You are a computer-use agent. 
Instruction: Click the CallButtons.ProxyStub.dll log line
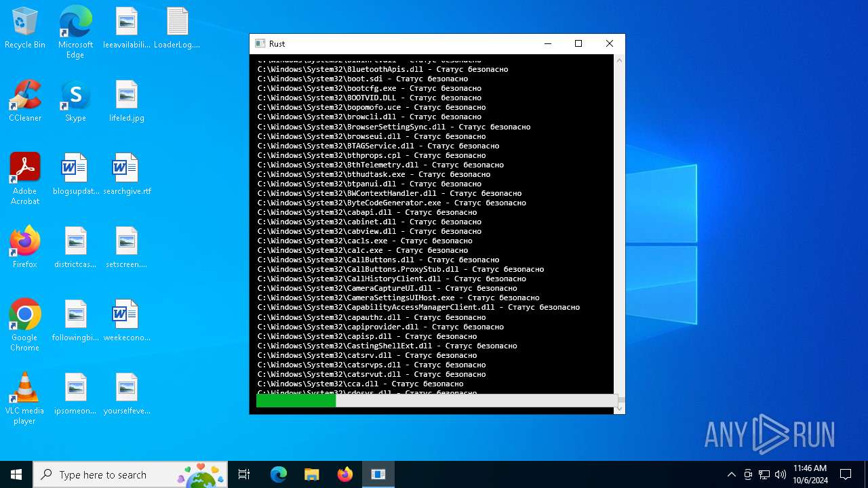pyautogui.click(x=401, y=269)
